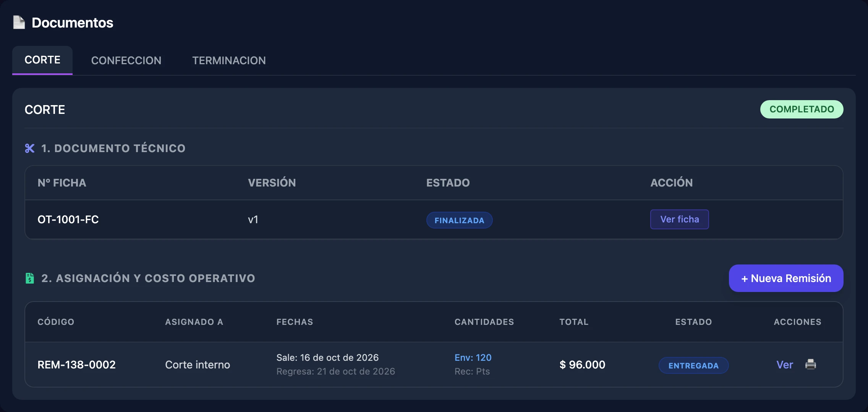The width and height of the screenshot is (868, 412).
Task: Create a new remission with Nueva Remisión
Action: (x=786, y=278)
